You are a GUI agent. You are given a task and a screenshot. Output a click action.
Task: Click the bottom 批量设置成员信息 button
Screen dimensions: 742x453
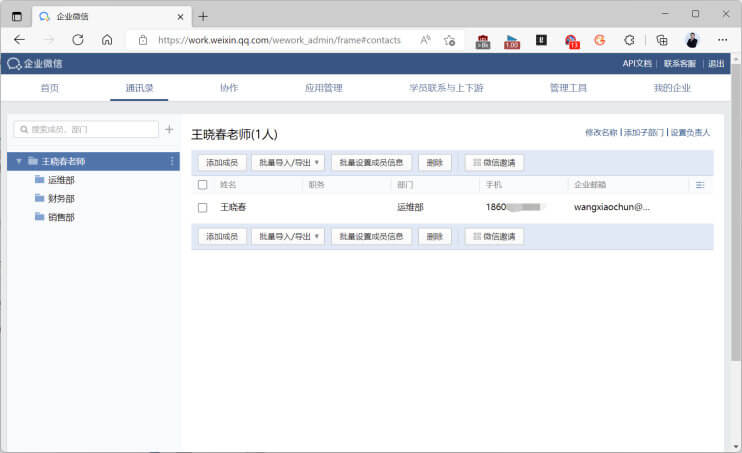[x=371, y=236]
